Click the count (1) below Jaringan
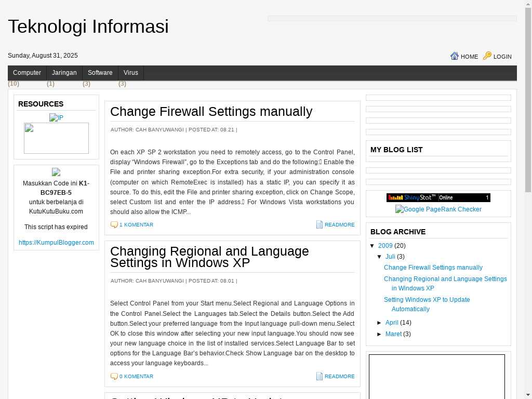532x399 pixels. [x=50, y=84]
